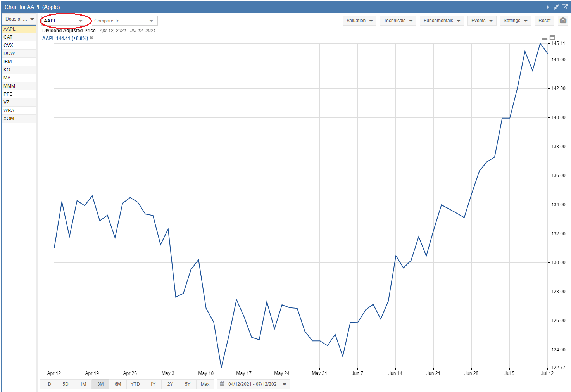Viewport: 571px width, 392px height.
Task: Take a chart snapshot with camera icon
Action: (563, 21)
